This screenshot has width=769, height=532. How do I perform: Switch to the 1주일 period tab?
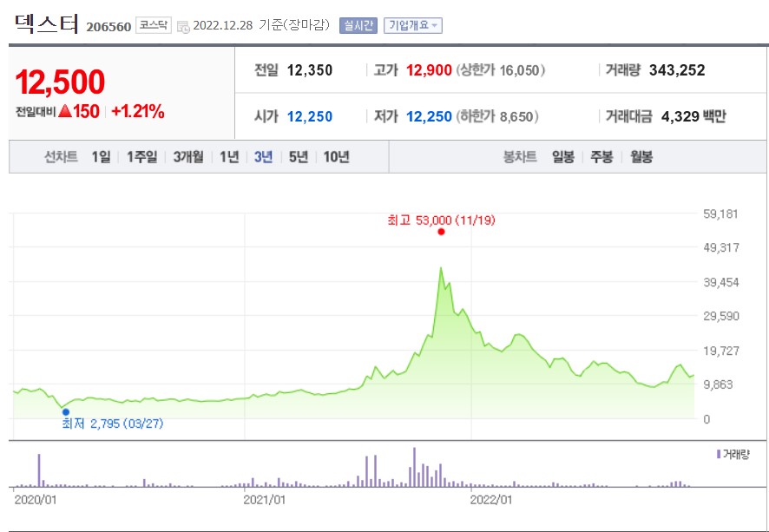pyautogui.click(x=140, y=156)
